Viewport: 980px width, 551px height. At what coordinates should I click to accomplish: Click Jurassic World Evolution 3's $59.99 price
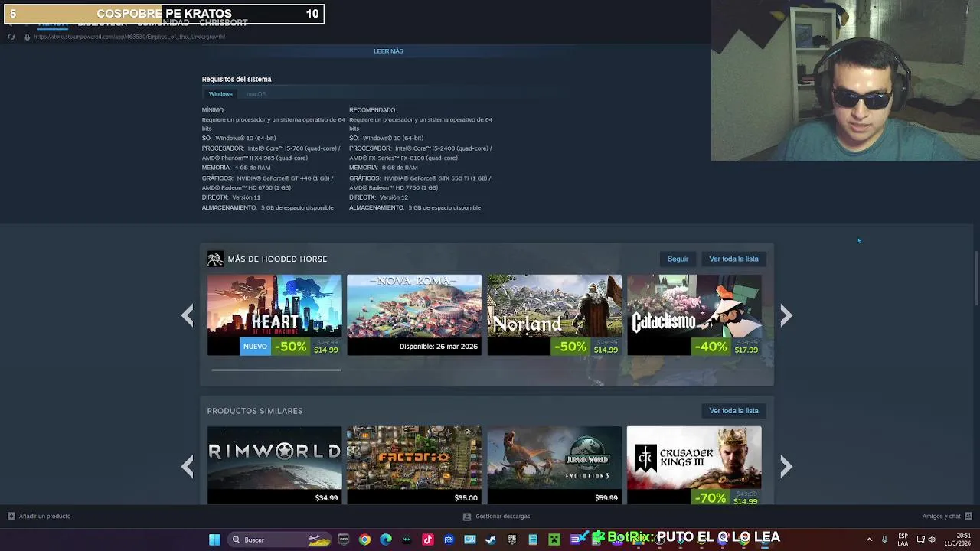click(606, 498)
